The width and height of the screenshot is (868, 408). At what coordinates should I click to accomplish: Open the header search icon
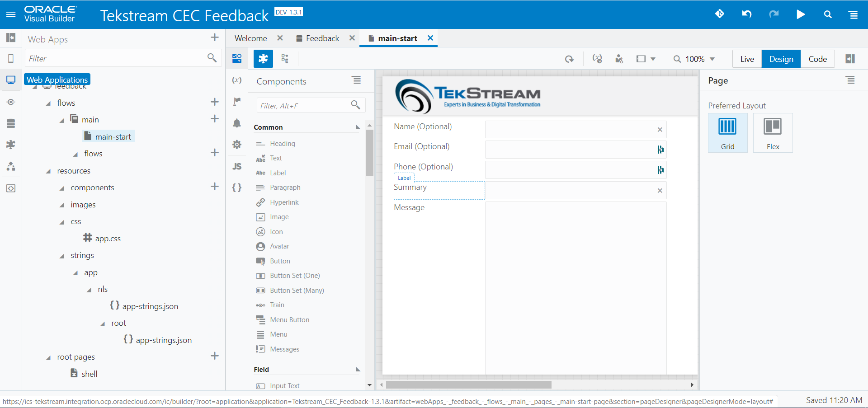coord(828,14)
